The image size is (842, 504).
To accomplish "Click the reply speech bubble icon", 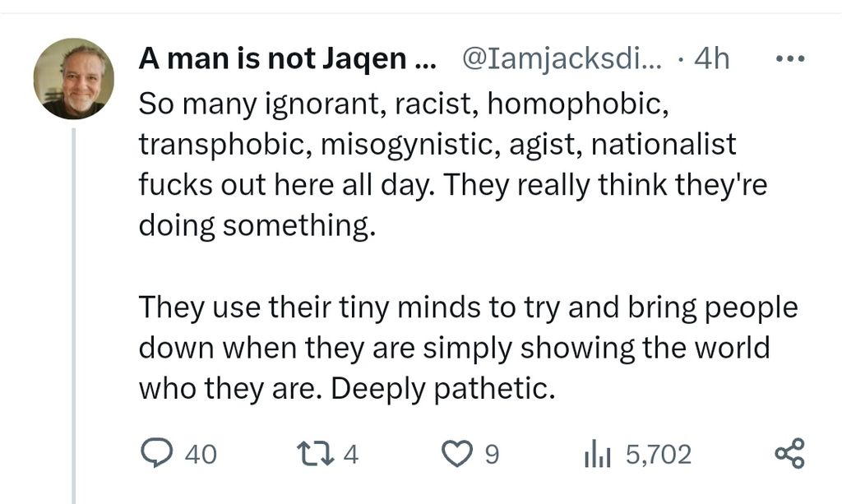I will [156, 454].
